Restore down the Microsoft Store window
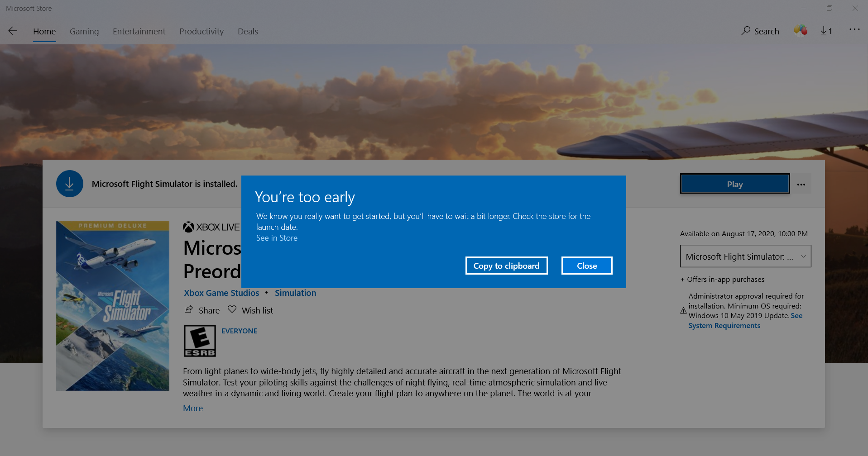Image resolution: width=868 pixels, height=456 pixels. (x=830, y=8)
